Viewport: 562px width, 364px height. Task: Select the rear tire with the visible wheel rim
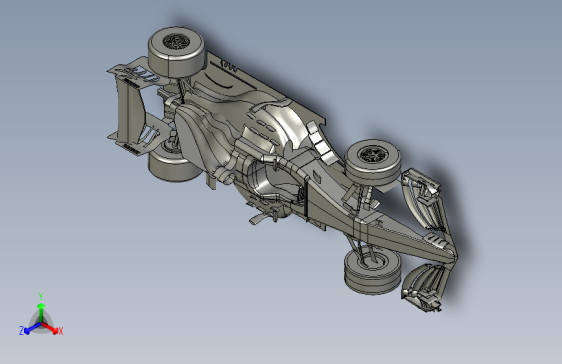(x=176, y=52)
